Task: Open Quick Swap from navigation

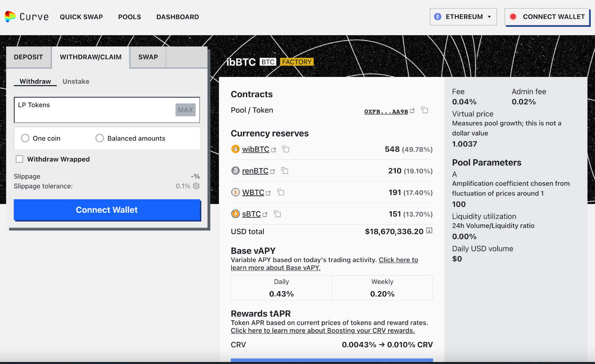Action: point(81,17)
